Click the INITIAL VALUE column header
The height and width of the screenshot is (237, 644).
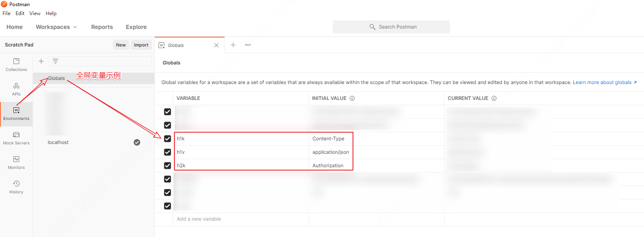(x=329, y=98)
